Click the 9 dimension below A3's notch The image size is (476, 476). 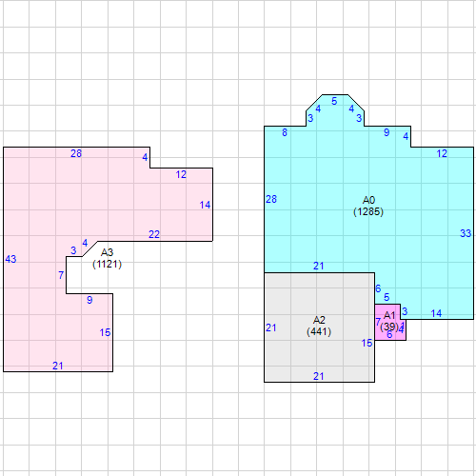89,300
